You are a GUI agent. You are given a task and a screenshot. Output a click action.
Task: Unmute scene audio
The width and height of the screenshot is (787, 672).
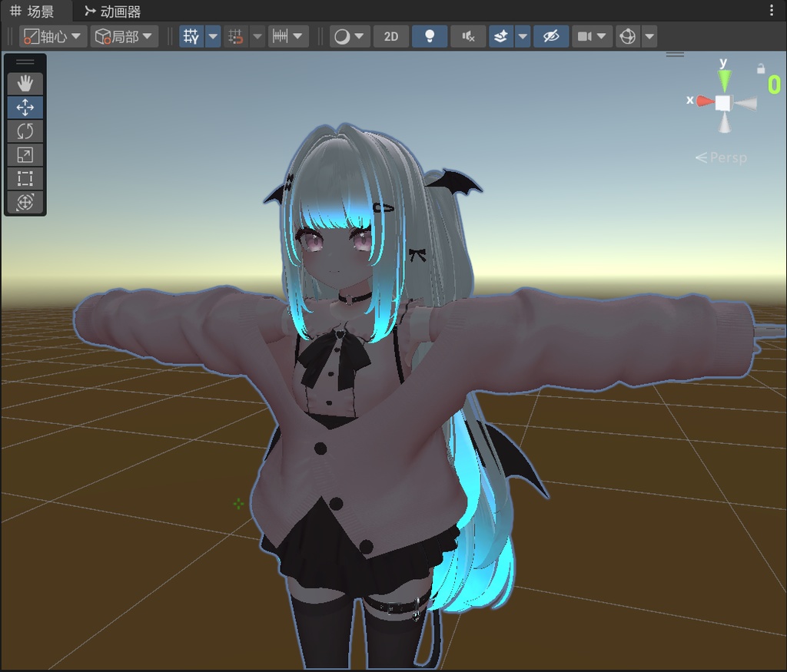click(467, 36)
